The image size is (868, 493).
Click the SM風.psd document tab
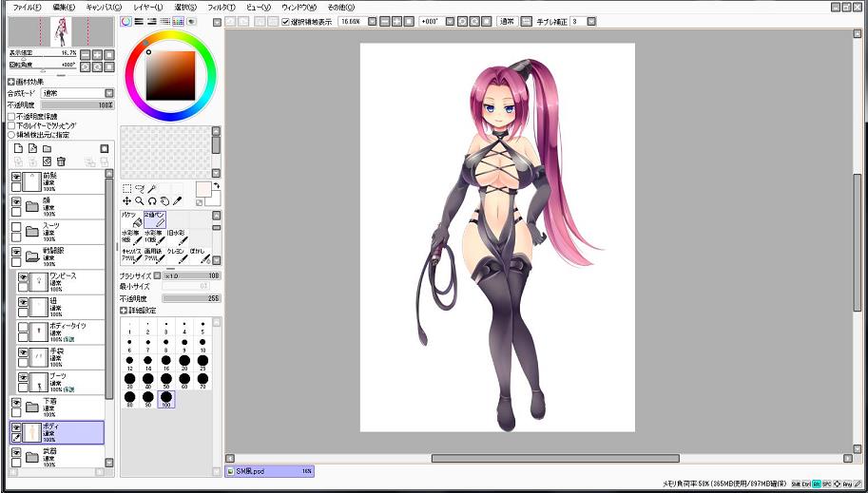click(269, 470)
